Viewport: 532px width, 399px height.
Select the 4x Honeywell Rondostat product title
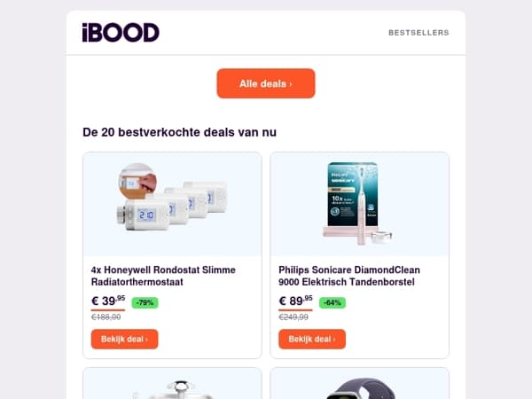(x=163, y=276)
